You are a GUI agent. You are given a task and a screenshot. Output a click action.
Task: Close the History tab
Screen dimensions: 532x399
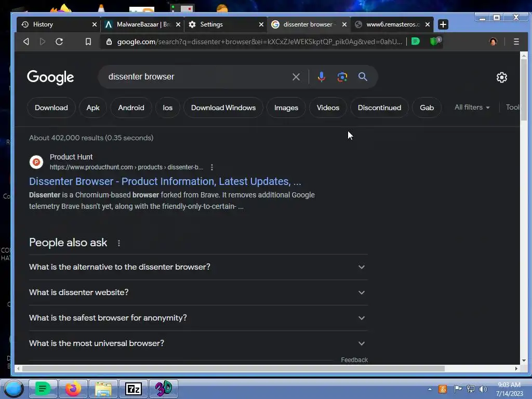95,24
